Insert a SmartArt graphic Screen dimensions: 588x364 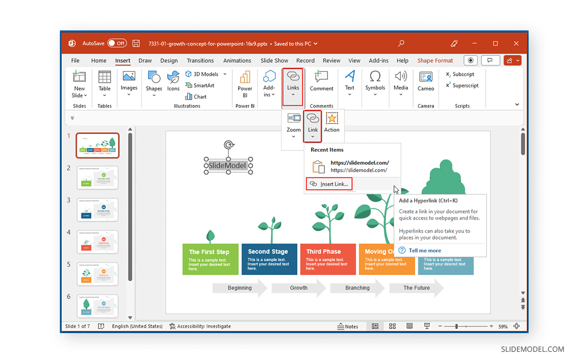coord(201,85)
